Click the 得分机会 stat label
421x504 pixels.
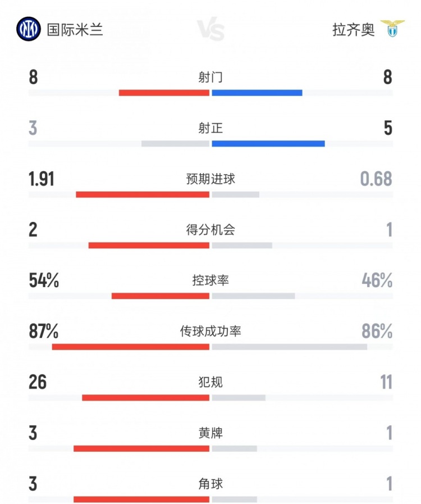(210, 230)
